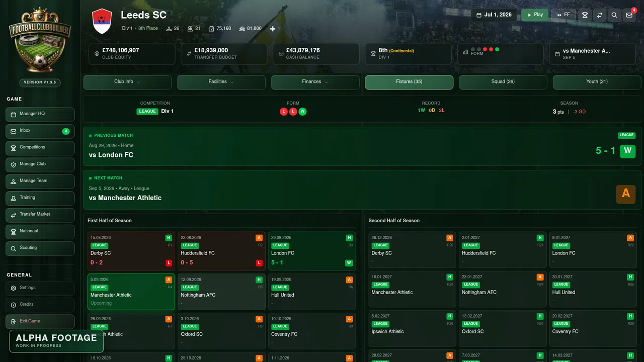
Task: Click the Competitions trophy sidebar icon
Action: (x=14, y=148)
